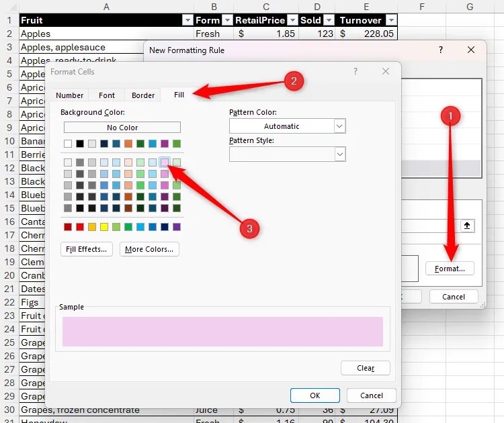Click the Format... button in rule dialog

pos(450,269)
